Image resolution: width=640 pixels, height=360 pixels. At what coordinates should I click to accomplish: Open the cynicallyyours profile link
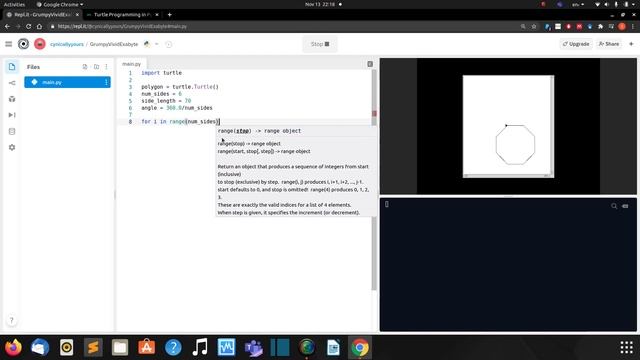pos(67,44)
